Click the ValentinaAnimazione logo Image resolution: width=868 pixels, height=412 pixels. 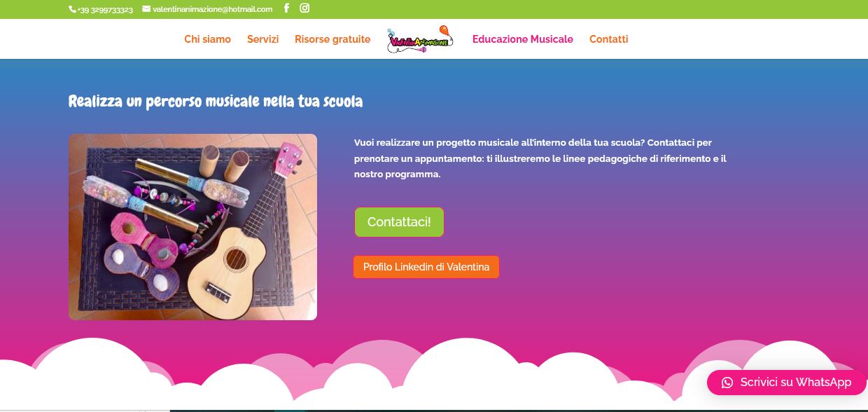point(421,39)
